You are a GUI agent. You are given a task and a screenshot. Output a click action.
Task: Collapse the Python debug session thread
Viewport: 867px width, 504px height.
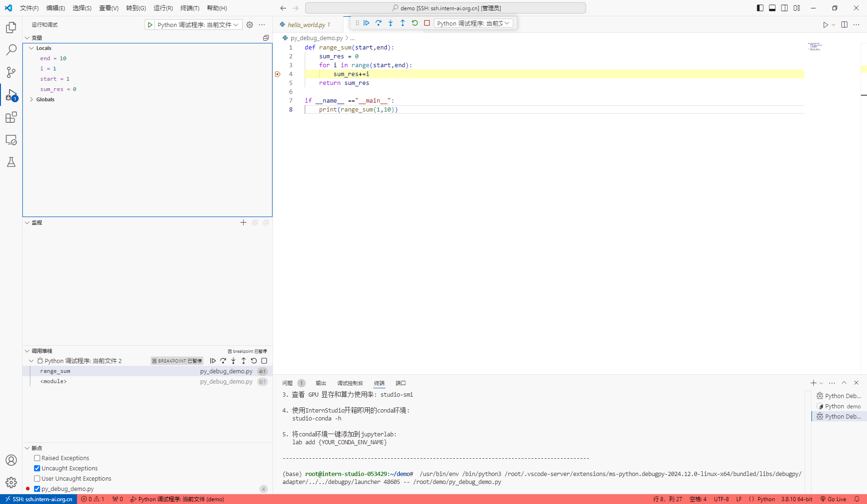tap(31, 361)
